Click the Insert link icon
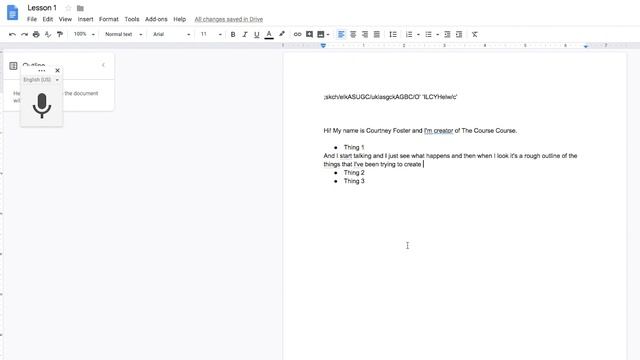Screen dimensions: 640x360 [x=298, y=34]
